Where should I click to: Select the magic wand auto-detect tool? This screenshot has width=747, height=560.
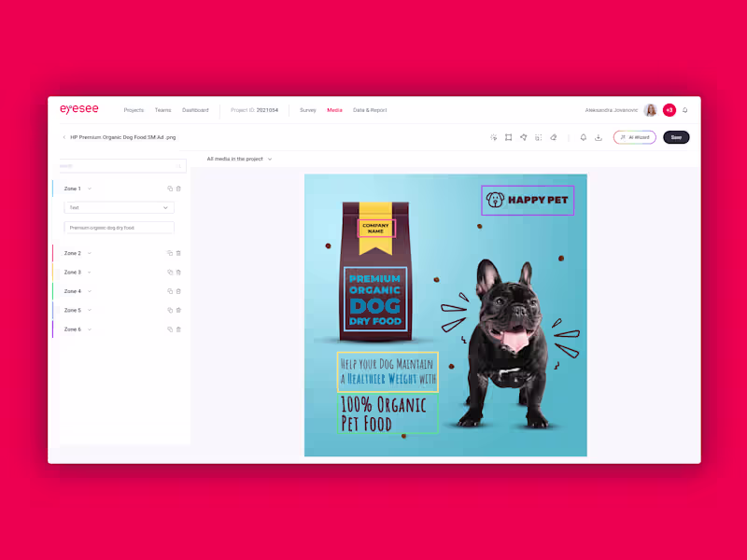tap(494, 137)
